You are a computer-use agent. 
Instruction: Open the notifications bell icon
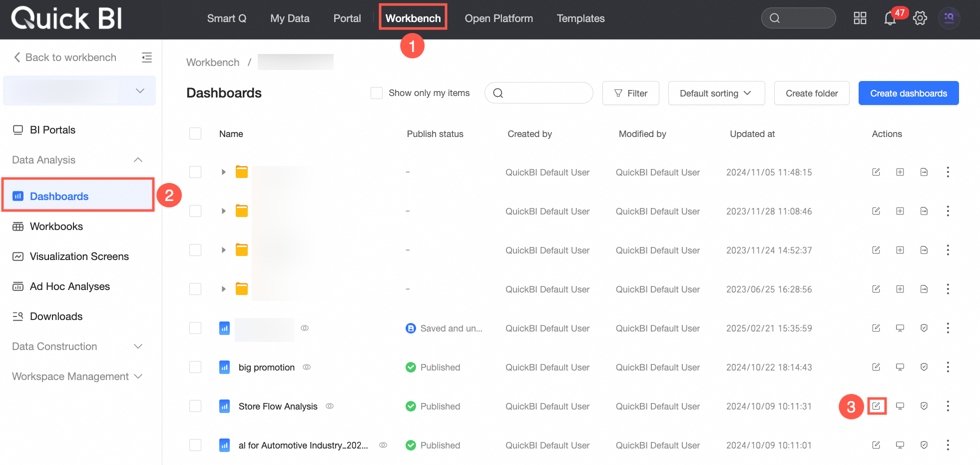[890, 18]
